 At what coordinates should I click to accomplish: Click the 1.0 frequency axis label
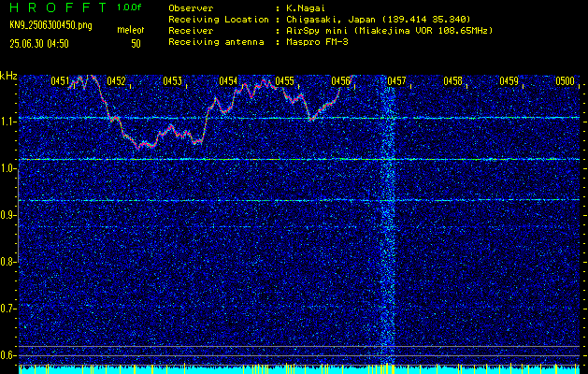[7, 168]
